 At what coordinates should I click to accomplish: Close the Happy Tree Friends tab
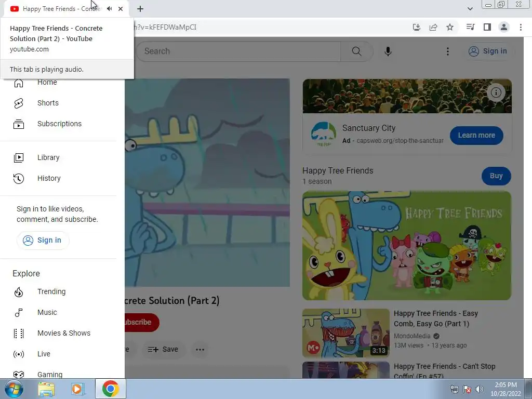[x=121, y=9]
